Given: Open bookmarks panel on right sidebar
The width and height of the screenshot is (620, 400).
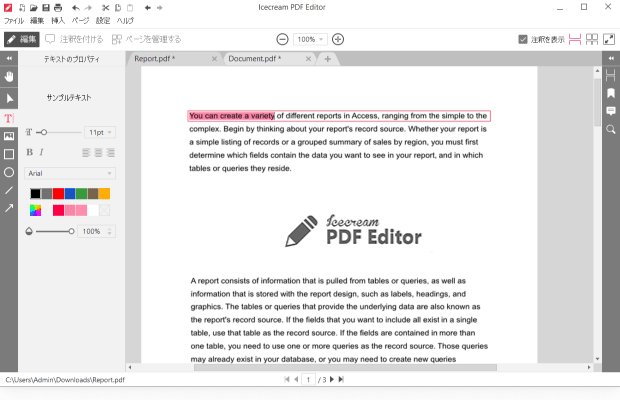Looking at the screenshot, I should (611, 93).
